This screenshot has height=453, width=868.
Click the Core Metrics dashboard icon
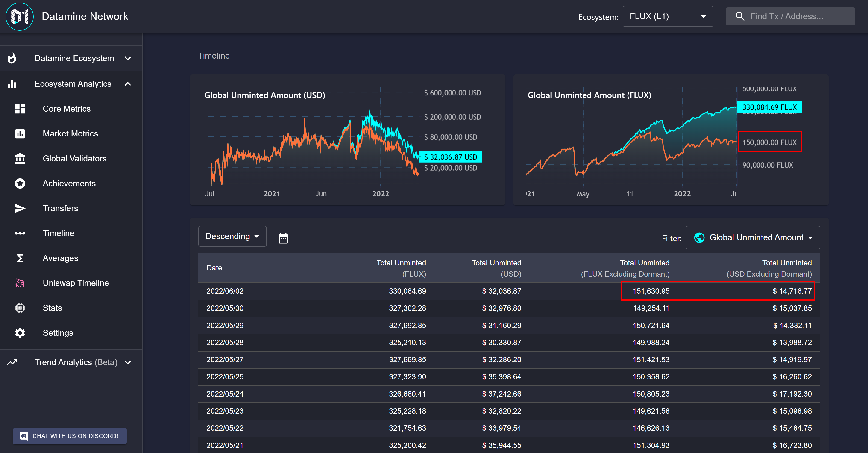click(20, 109)
